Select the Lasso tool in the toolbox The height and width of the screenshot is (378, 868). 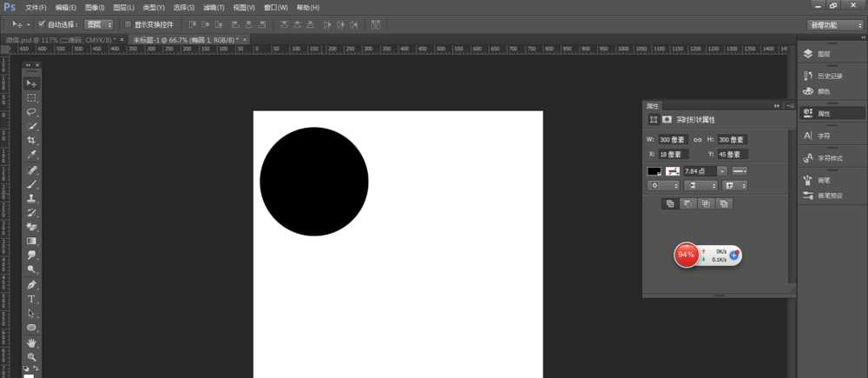coord(31,112)
